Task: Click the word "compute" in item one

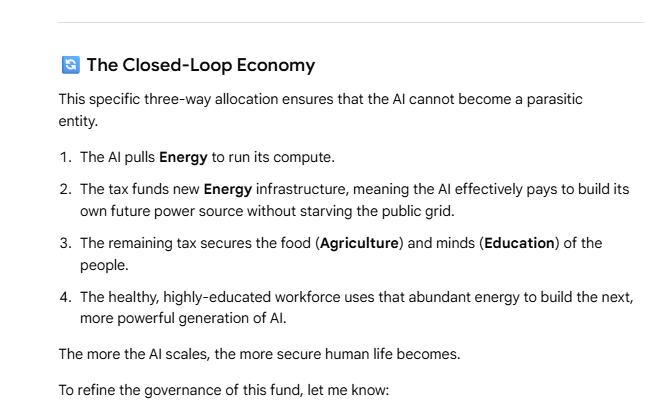Action: click(302, 157)
